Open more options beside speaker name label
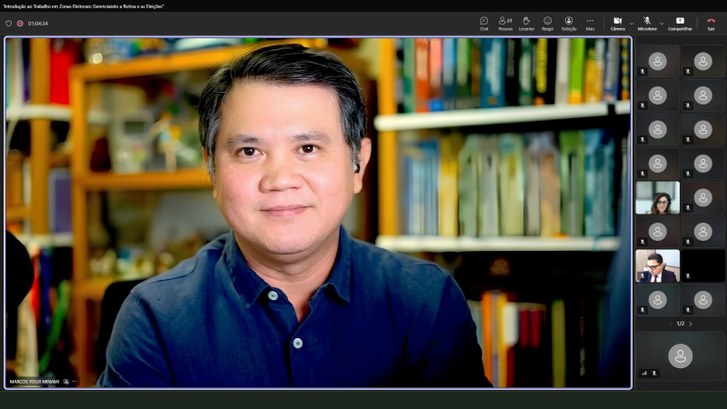The image size is (727, 409). [x=75, y=382]
